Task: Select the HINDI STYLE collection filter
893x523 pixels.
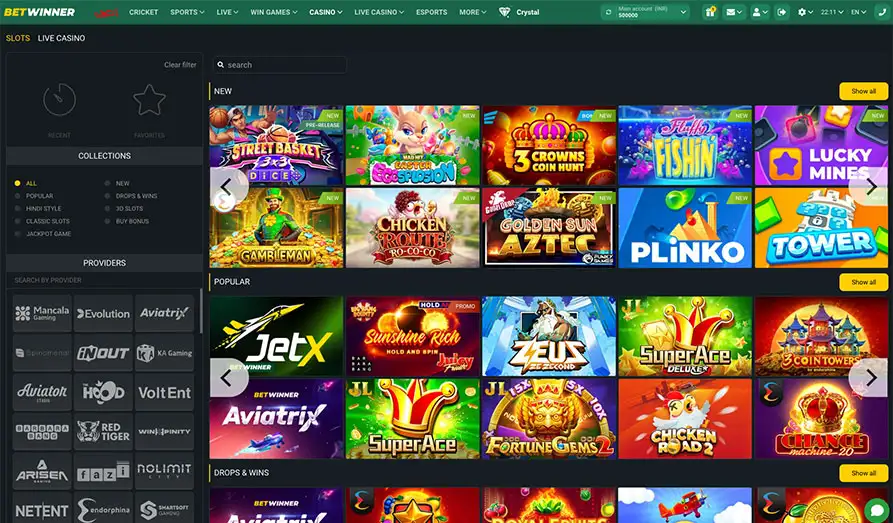Action: [x=38, y=209]
